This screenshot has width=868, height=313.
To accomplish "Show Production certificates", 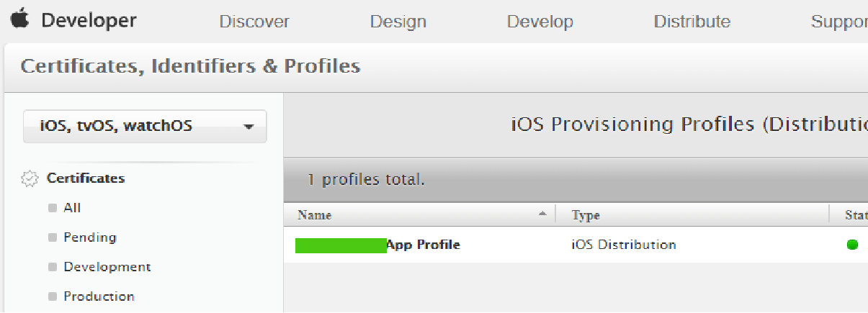I will click(x=99, y=296).
